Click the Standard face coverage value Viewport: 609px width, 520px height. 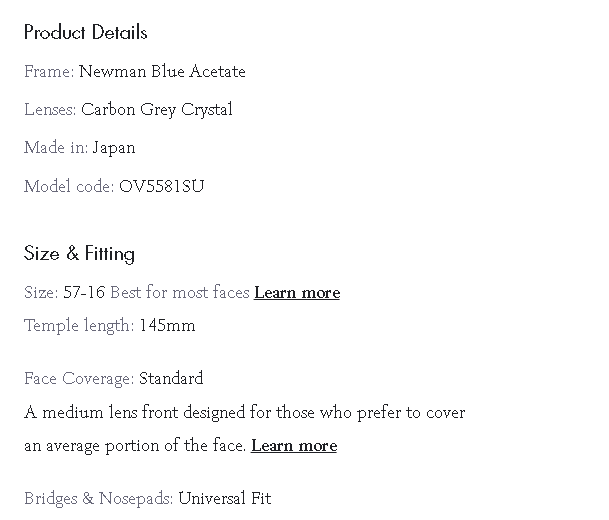171,379
